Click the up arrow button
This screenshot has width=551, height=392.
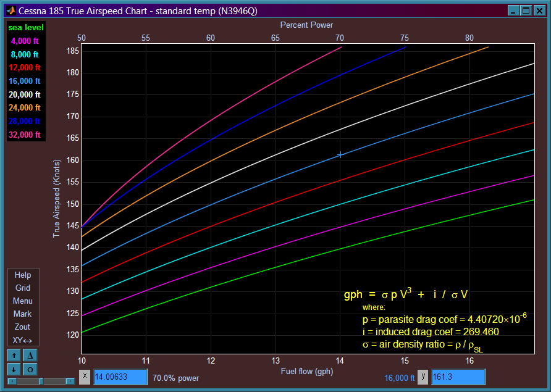pos(14,356)
